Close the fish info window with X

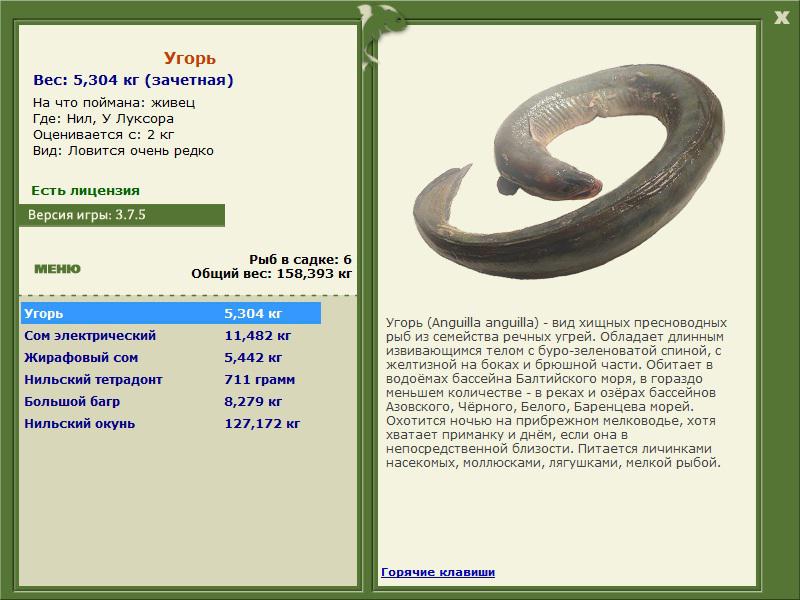782,18
